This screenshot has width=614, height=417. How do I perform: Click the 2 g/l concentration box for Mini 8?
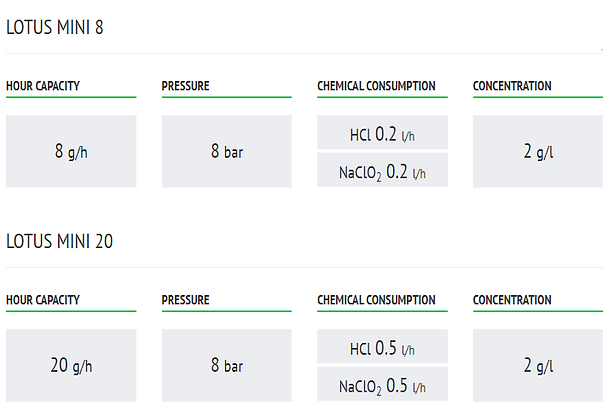pos(538,151)
